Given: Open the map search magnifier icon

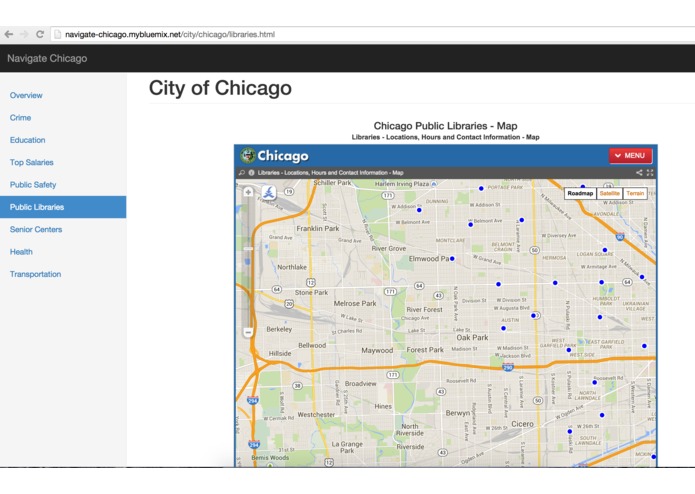Looking at the screenshot, I should click(242, 173).
